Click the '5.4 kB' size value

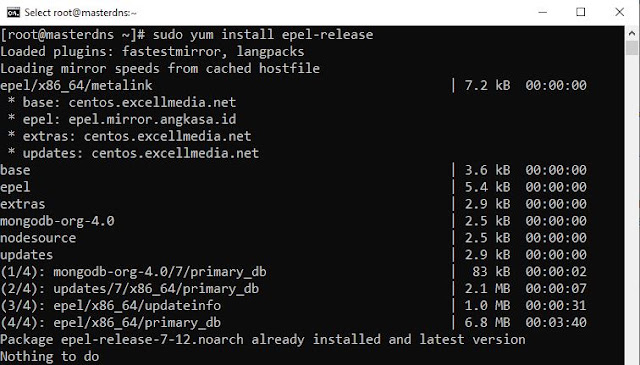(487, 187)
